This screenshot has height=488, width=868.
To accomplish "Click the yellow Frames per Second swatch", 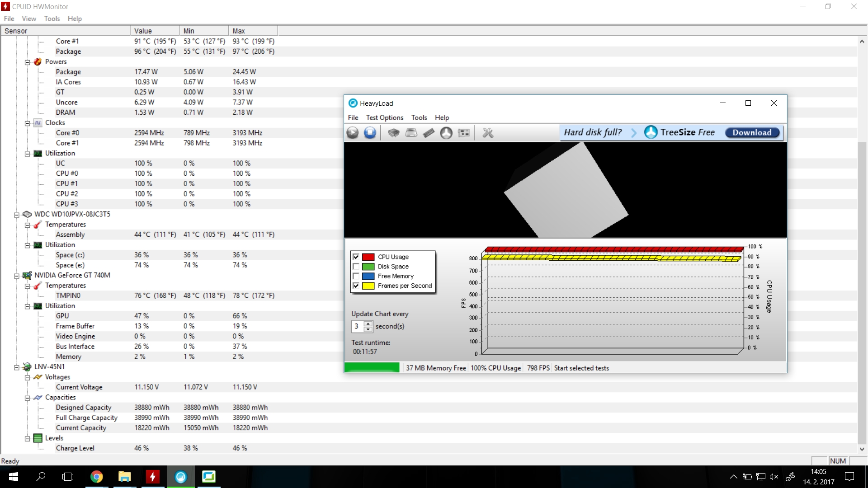I will (368, 286).
